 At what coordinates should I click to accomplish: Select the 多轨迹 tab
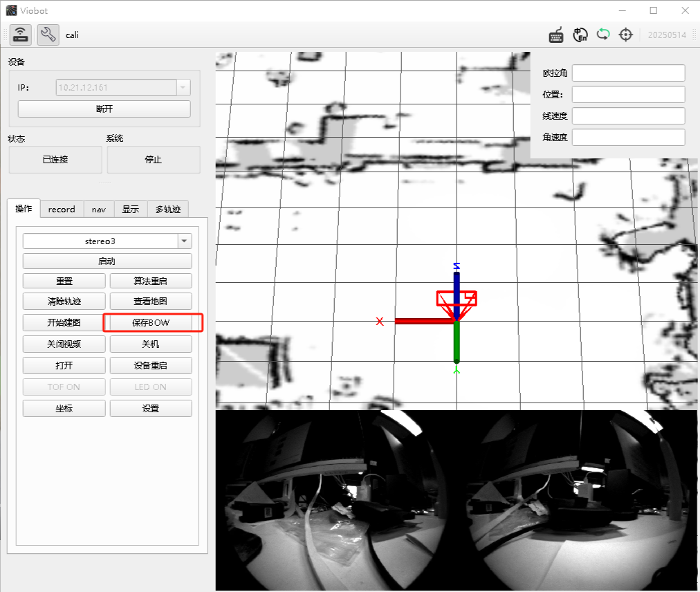(168, 209)
